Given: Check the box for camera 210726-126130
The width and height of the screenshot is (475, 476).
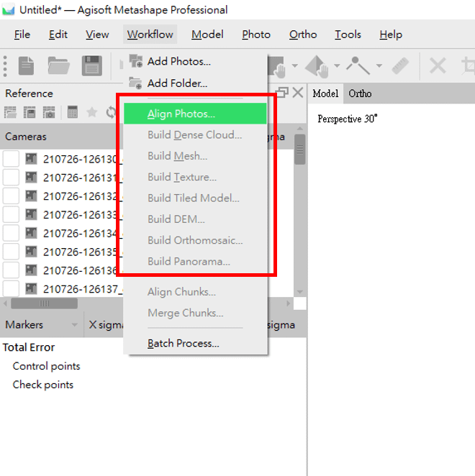Looking at the screenshot, I should (x=11, y=159).
